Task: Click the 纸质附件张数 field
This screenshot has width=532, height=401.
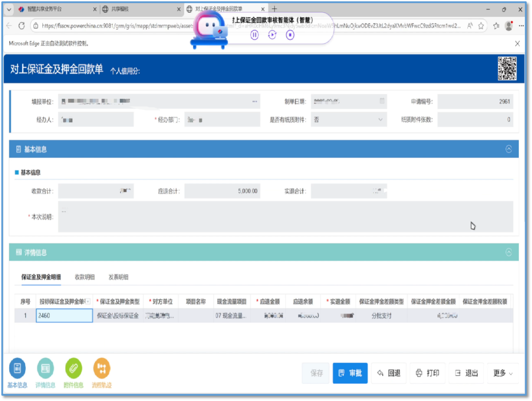Action: point(475,120)
